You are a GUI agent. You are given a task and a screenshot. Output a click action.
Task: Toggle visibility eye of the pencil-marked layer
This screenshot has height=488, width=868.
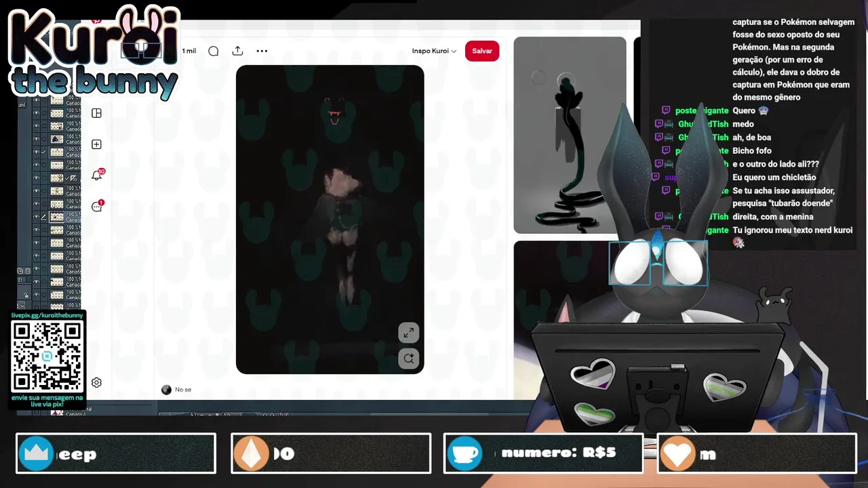point(37,217)
